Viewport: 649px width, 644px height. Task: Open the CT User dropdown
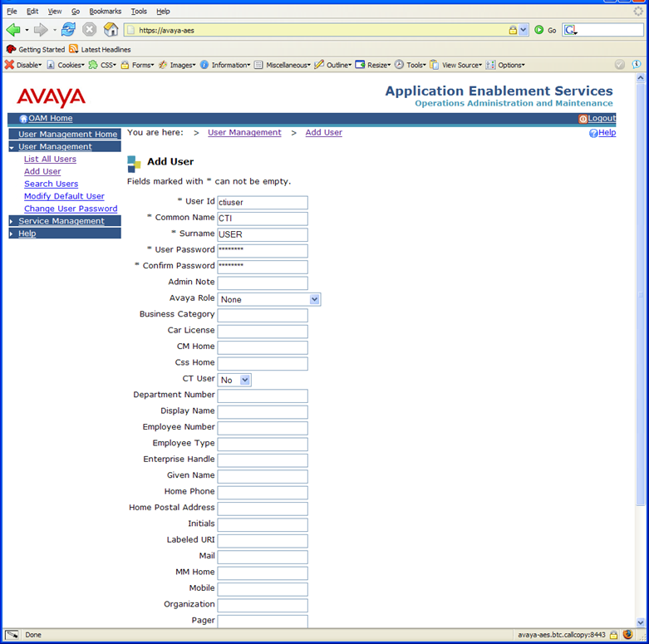point(234,380)
